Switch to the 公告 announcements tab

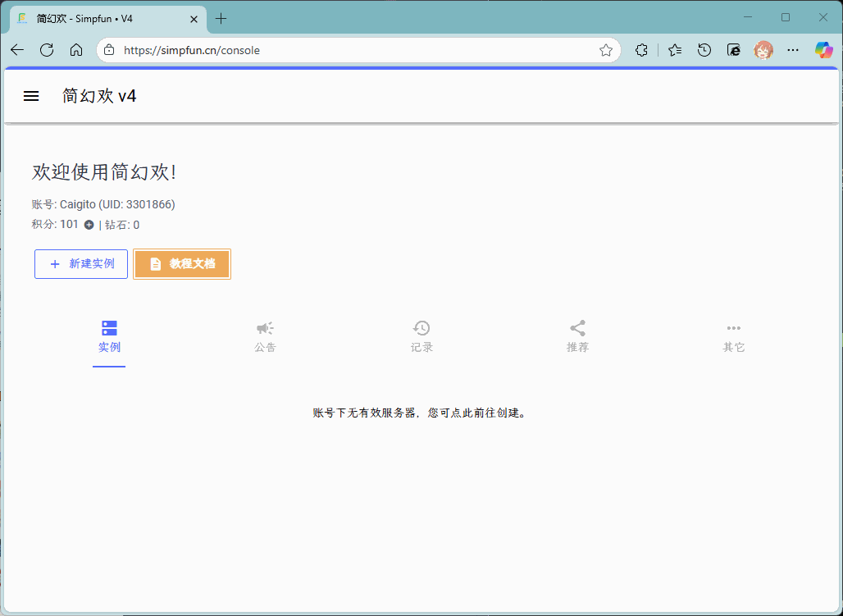(x=265, y=337)
